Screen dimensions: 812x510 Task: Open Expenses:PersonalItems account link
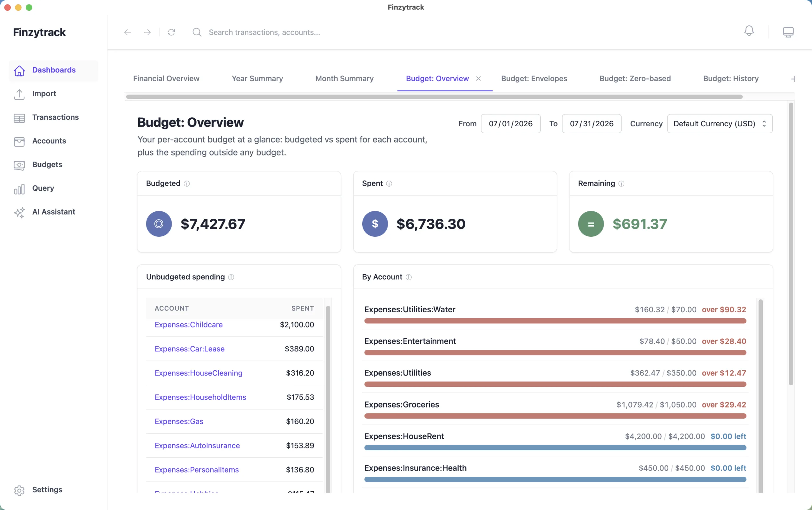[x=197, y=469]
